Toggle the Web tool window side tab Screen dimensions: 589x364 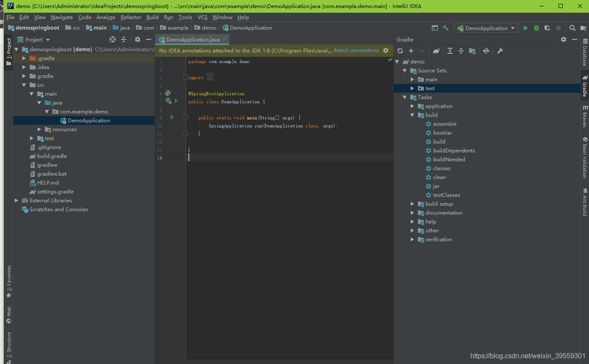click(x=8, y=315)
